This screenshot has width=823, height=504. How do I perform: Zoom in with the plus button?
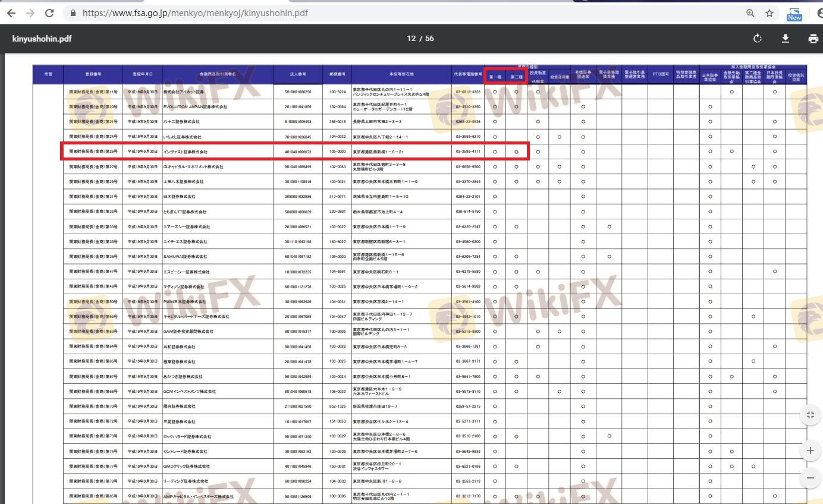coord(810,451)
